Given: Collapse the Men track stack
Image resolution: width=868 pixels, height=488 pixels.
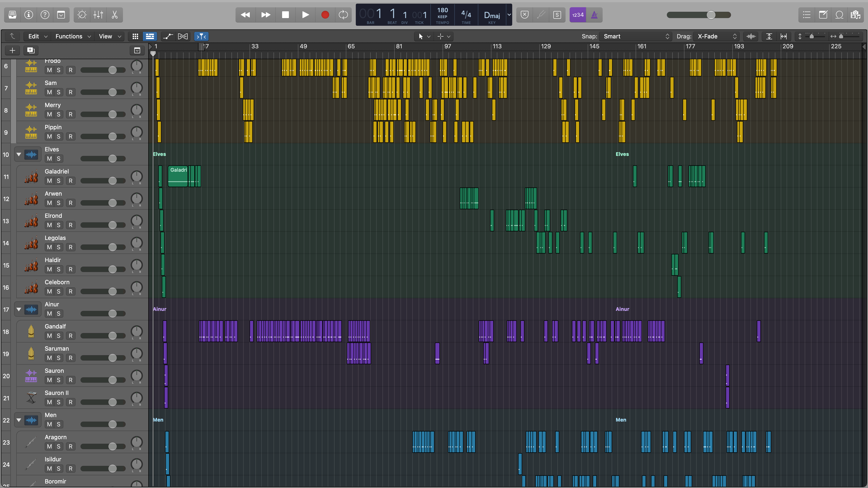Looking at the screenshot, I should [x=19, y=420].
